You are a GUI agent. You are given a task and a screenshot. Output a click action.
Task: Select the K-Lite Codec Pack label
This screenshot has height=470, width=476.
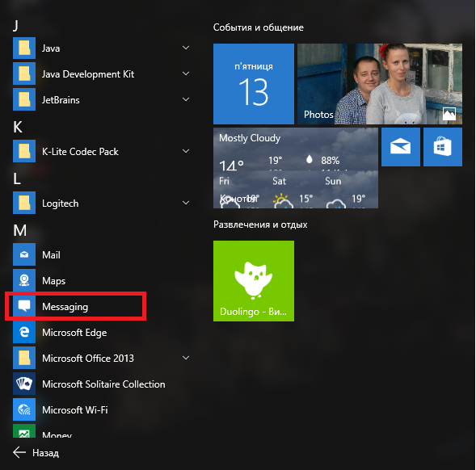[80, 152]
